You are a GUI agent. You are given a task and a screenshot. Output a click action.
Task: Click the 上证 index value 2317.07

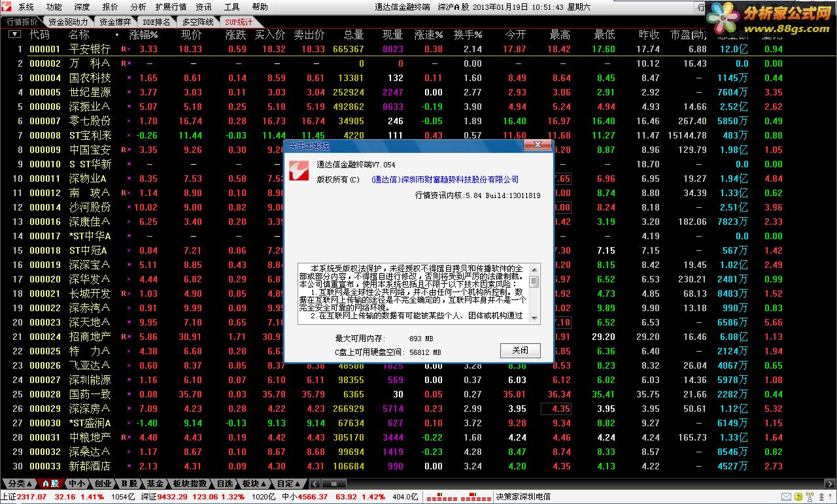[x=31, y=497]
